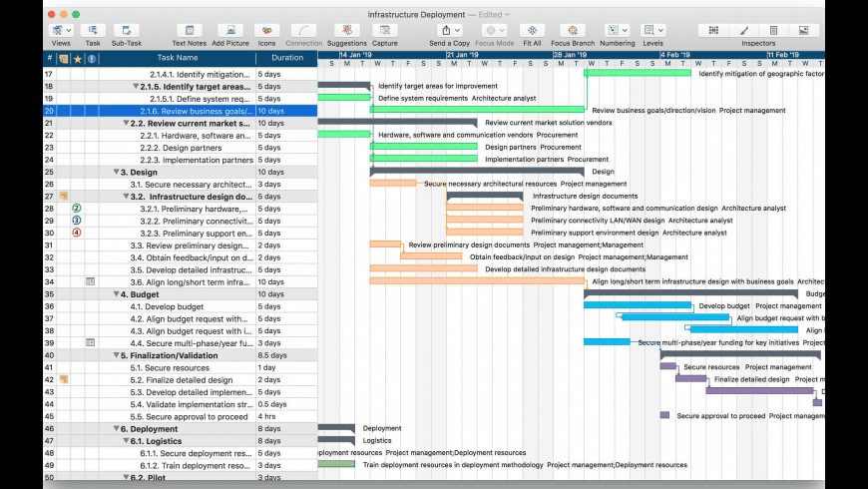Screen dimensions: 868x489
Task: Collapse the 3. Design group
Action: [117, 172]
